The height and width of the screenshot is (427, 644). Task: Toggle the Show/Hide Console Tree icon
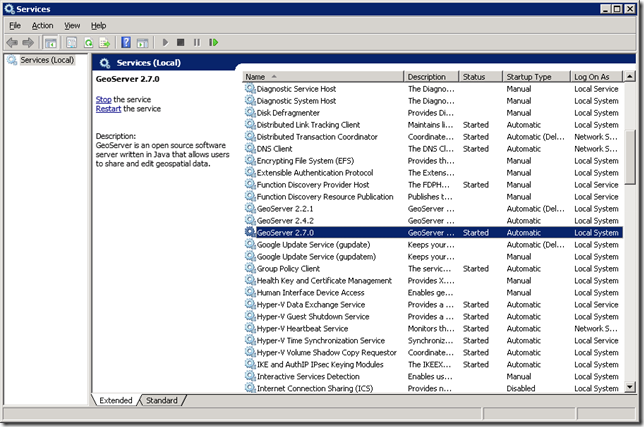pos(51,42)
